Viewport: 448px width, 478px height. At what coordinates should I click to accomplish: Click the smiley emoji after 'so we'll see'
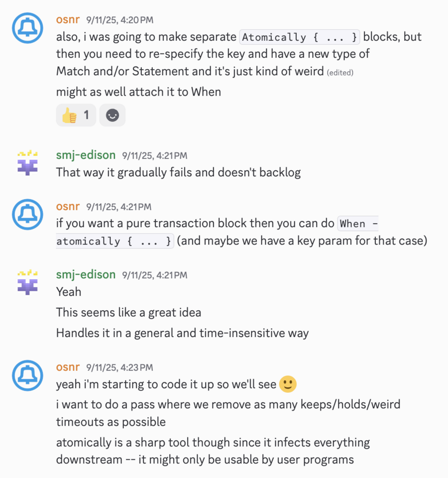(x=288, y=384)
